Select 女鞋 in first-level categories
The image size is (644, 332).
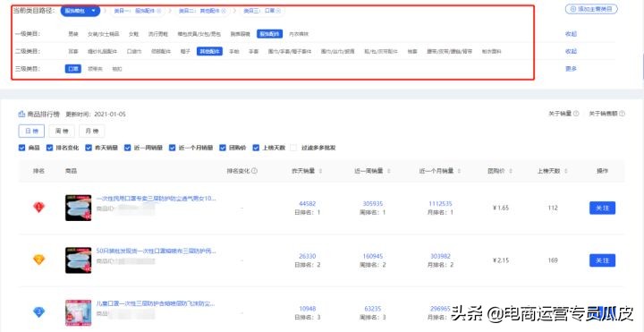(133, 34)
